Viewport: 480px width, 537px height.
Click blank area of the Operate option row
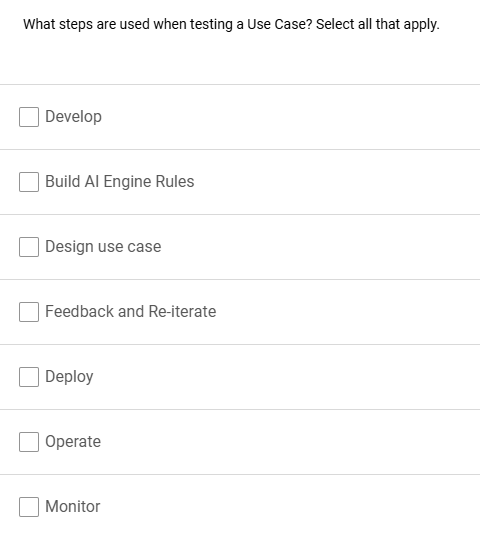(x=288, y=442)
